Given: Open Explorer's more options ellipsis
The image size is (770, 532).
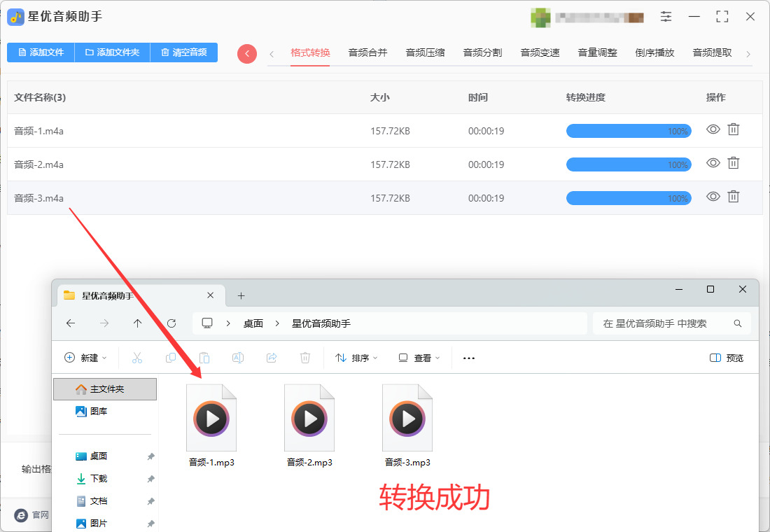Looking at the screenshot, I should (469, 358).
